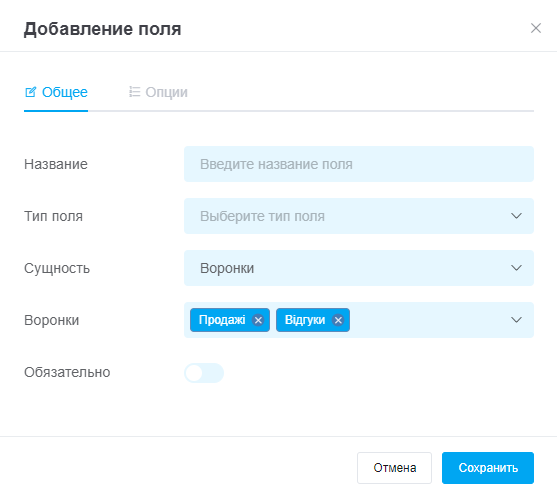Expand the Воронки multiselect chevron

click(516, 320)
